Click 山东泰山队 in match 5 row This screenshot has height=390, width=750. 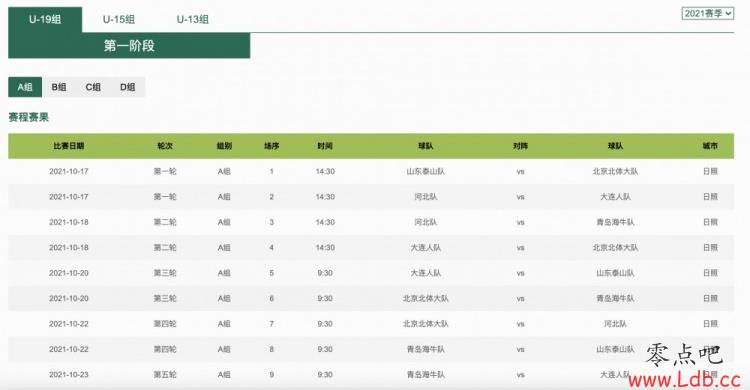pyautogui.click(x=615, y=273)
